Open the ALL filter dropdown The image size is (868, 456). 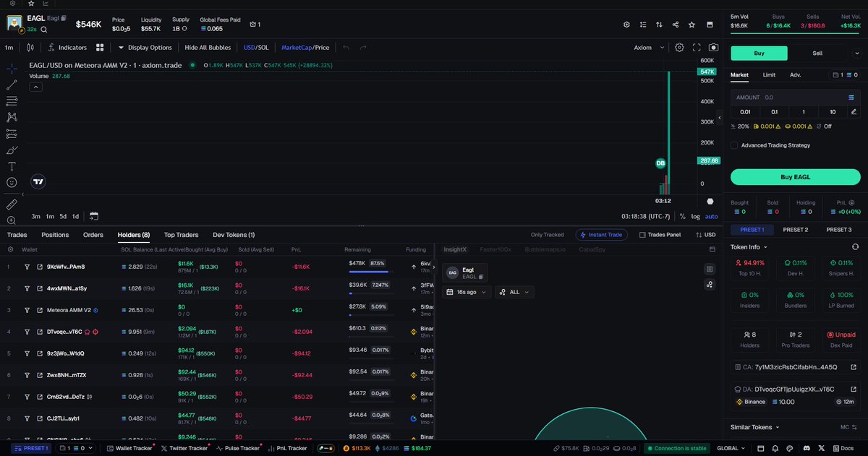[514, 292]
